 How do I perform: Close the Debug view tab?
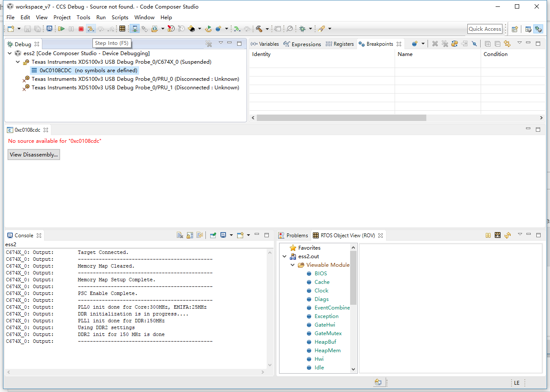point(37,44)
